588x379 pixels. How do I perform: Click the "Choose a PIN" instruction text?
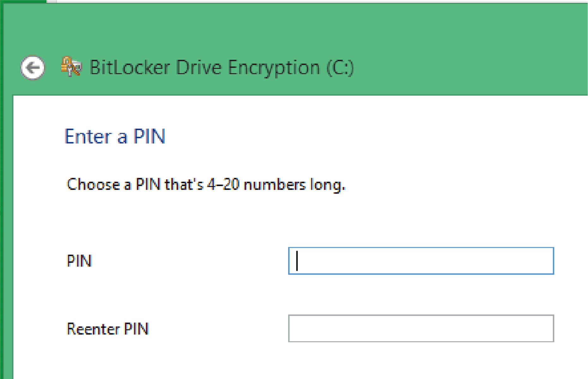click(206, 185)
